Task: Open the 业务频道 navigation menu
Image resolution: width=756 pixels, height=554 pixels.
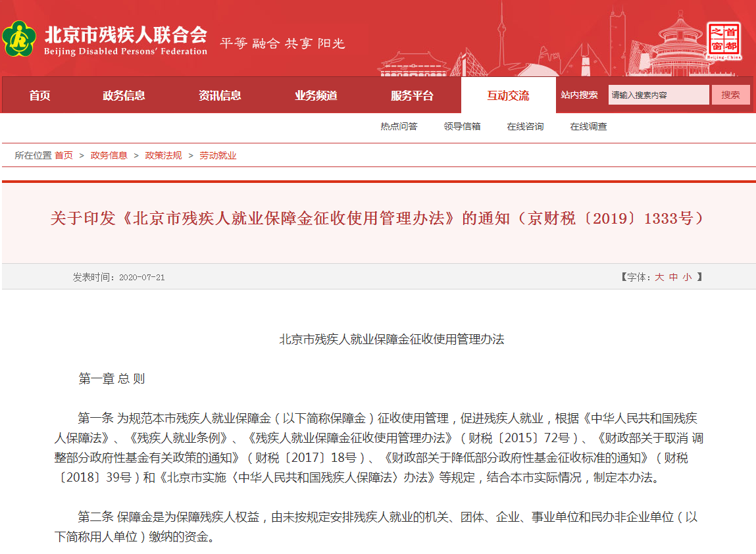Action: coord(316,95)
